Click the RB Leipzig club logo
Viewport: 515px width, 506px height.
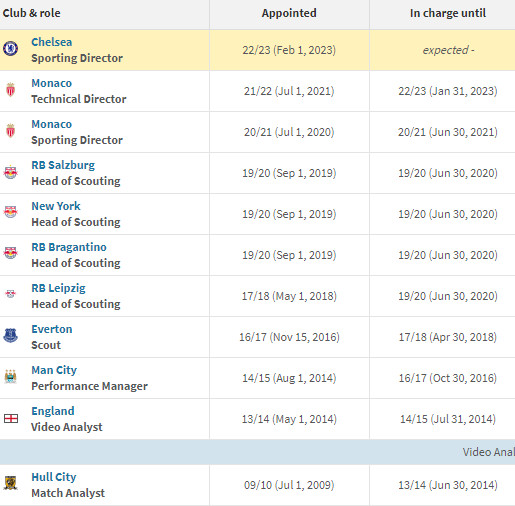pos(10,294)
